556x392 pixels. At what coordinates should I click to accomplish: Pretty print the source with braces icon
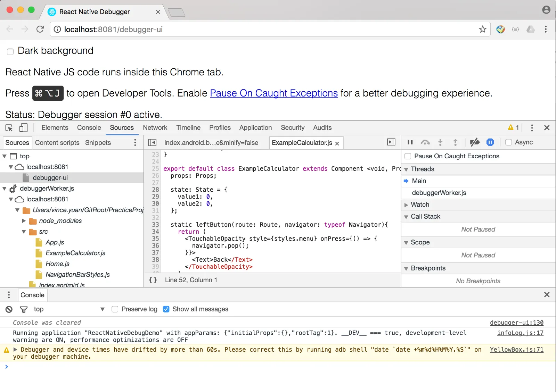click(x=153, y=280)
